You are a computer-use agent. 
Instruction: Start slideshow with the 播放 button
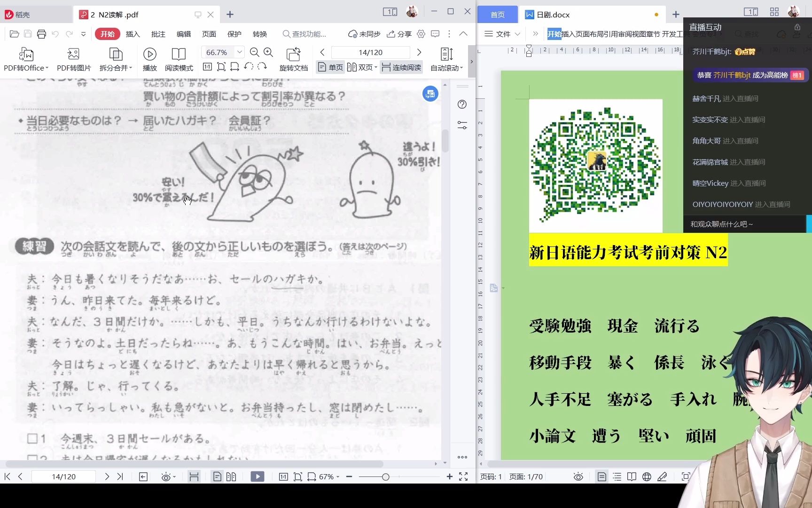[x=149, y=59]
